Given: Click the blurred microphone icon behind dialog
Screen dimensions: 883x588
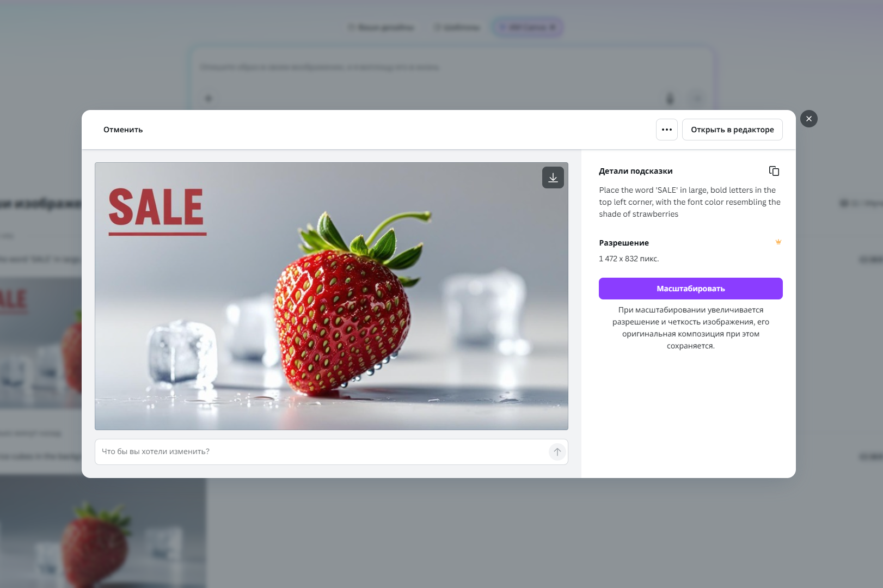Looking at the screenshot, I should click(x=670, y=99).
